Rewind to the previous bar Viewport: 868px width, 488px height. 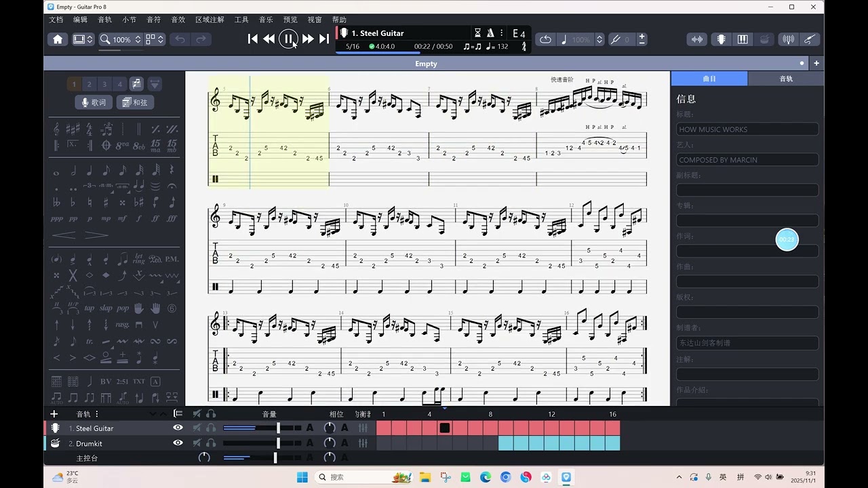pos(269,39)
